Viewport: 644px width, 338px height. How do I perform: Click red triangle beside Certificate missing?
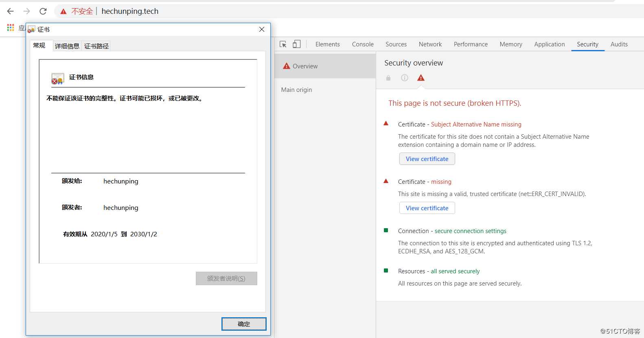(x=386, y=181)
